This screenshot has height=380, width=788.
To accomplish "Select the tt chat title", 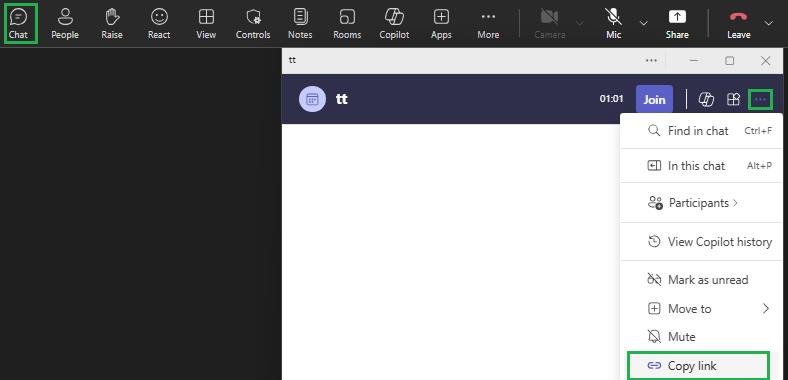I will (x=342, y=99).
